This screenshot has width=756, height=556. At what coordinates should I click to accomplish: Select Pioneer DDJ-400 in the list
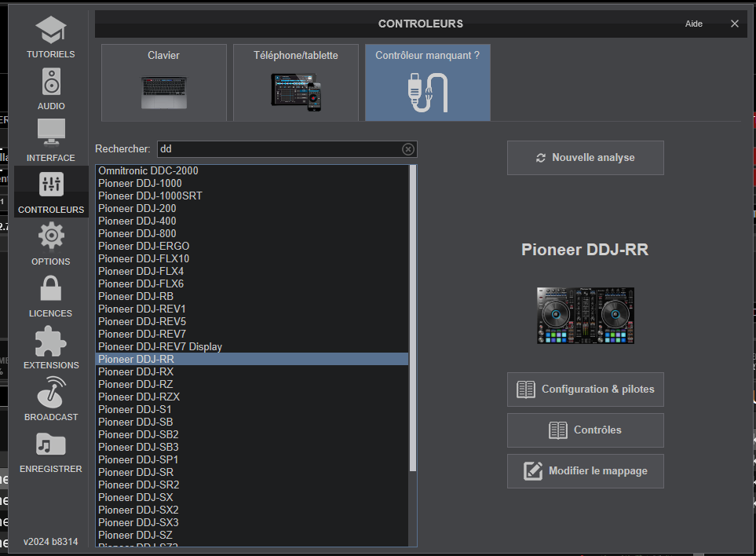pyautogui.click(x=252, y=221)
